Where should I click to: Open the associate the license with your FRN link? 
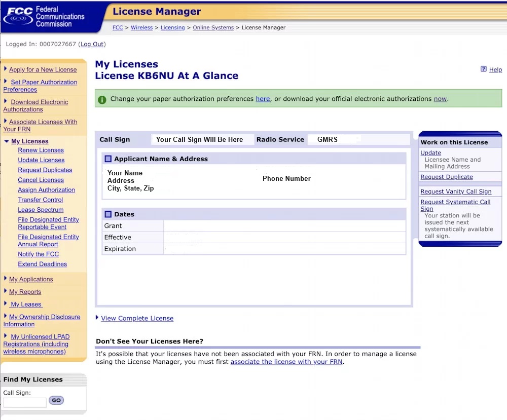click(286, 362)
